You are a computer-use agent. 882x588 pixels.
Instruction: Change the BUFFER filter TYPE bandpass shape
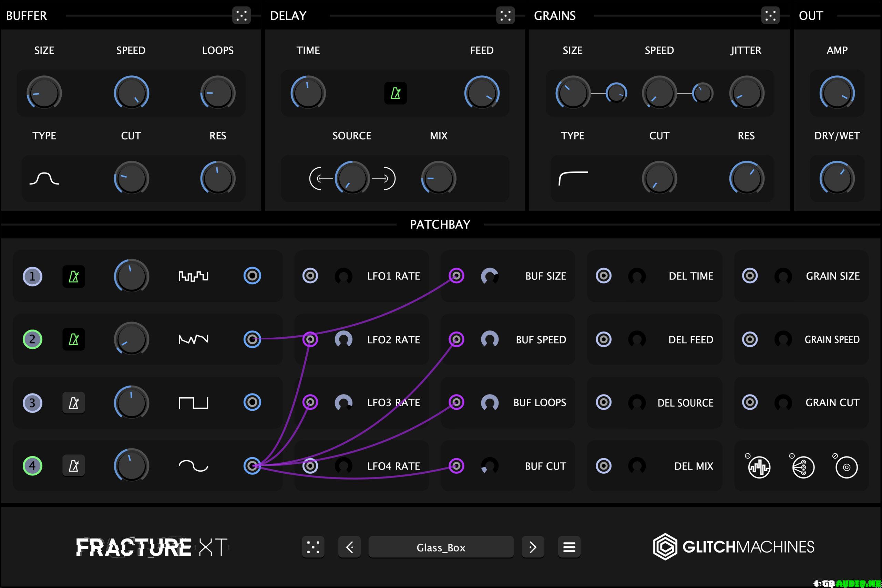click(44, 178)
